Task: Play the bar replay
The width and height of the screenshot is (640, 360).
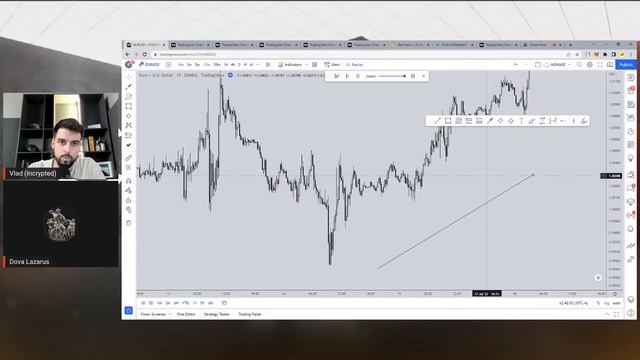Action: pos(347,76)
